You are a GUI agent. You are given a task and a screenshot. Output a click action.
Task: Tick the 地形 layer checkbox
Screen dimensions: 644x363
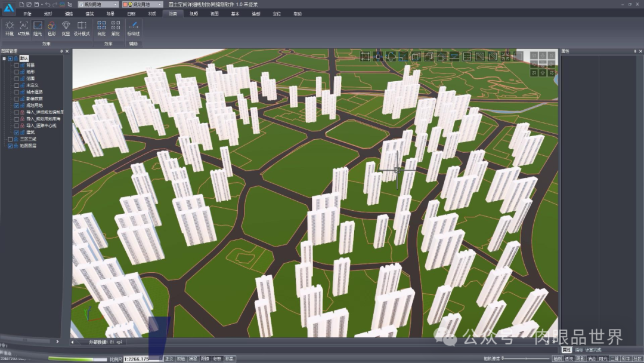pyautogui.click(x=17, y=72)
